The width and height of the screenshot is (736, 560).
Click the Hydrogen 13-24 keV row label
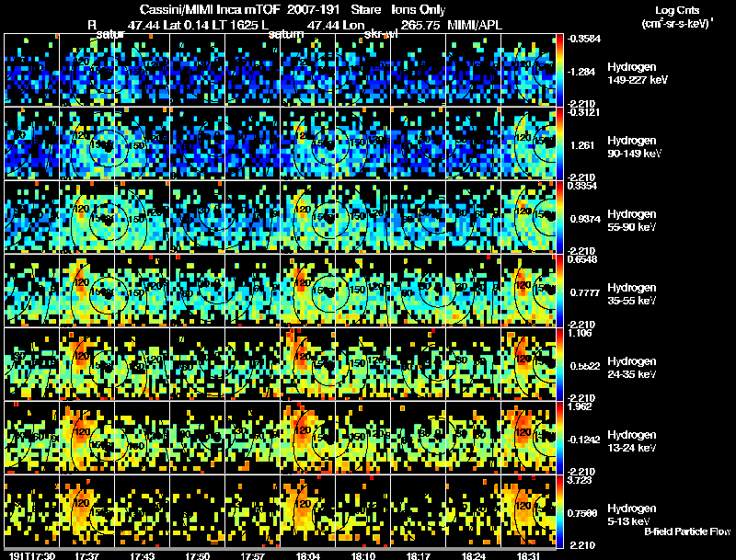point(632,441)
